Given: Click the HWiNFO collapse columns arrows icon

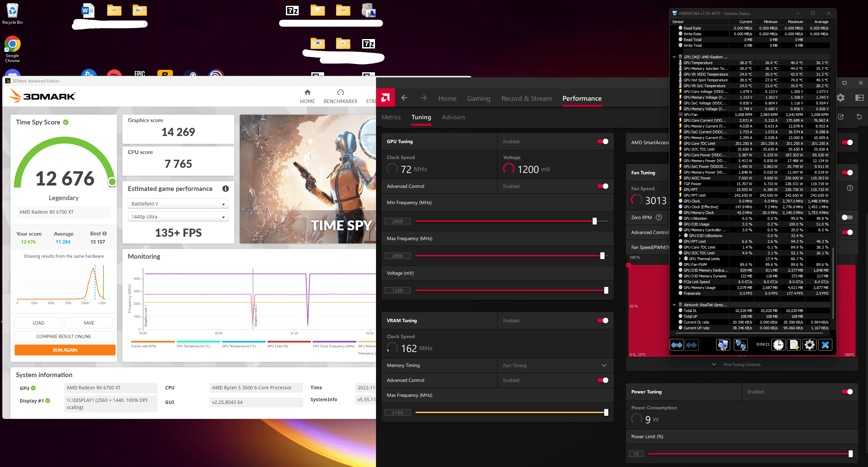Looking at the screenshot, I should click(x=691, y=345).
